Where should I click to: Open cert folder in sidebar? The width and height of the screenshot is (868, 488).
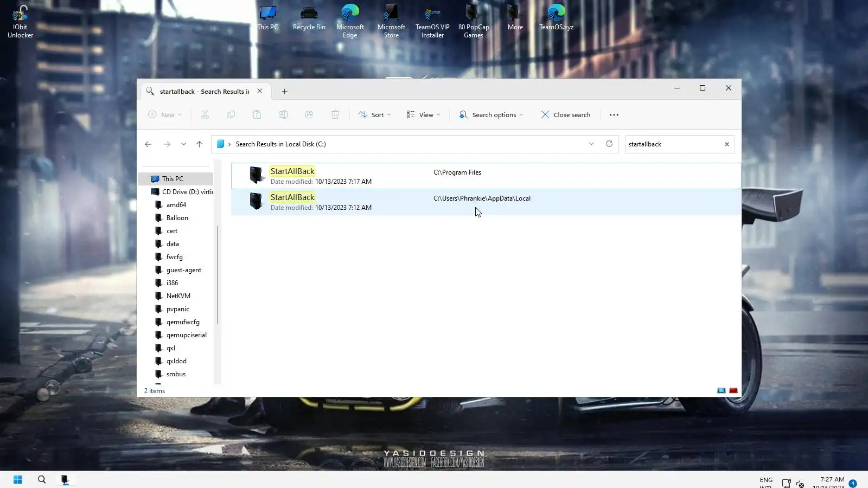172,231
